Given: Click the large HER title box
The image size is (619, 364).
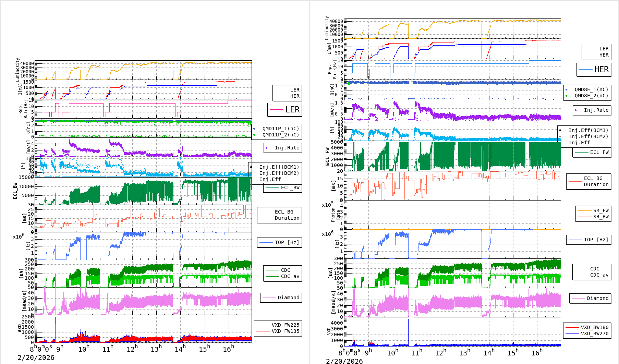Looking at the screenshot, I should (x=594, y=70).
